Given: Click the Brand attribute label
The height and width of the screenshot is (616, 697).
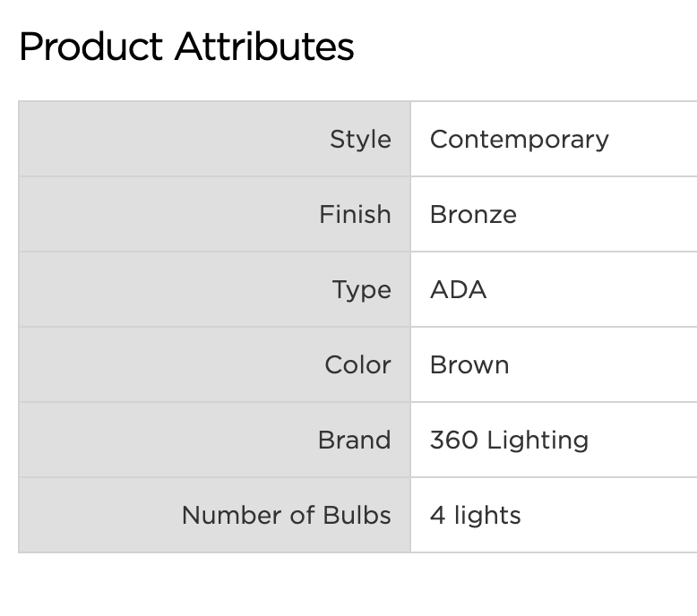Looking at the screenshot, I should (354, 441).
